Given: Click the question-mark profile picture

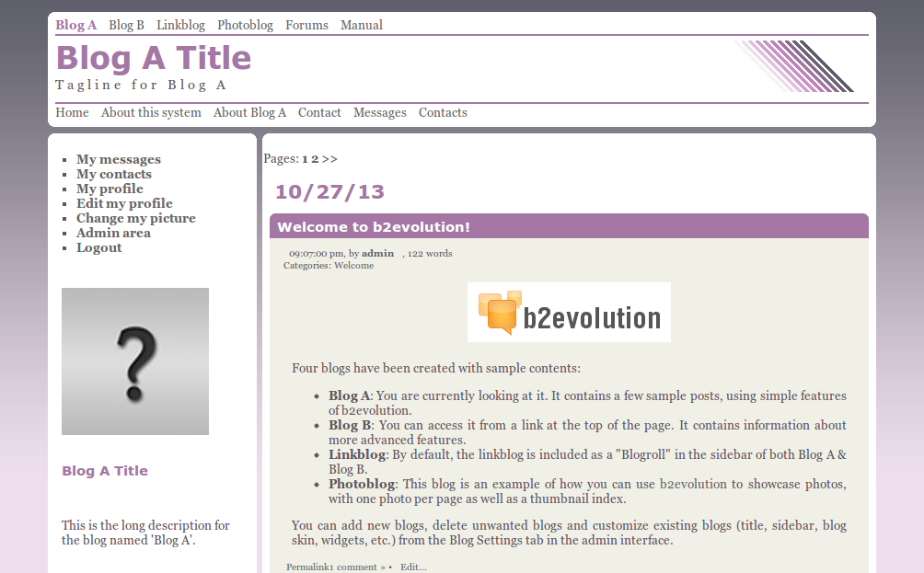Looking at the screenshot, I should 135,361.
